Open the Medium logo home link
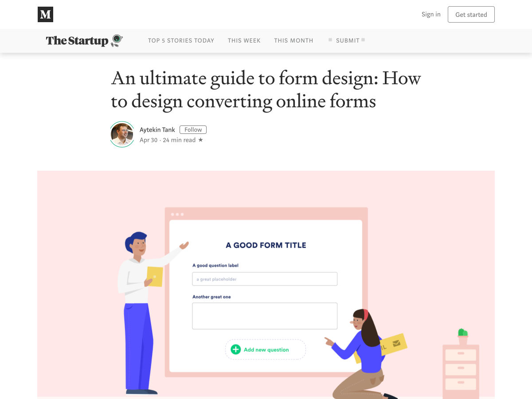The width and height of the screenshot is (532, 399). (x=45, y=15)
